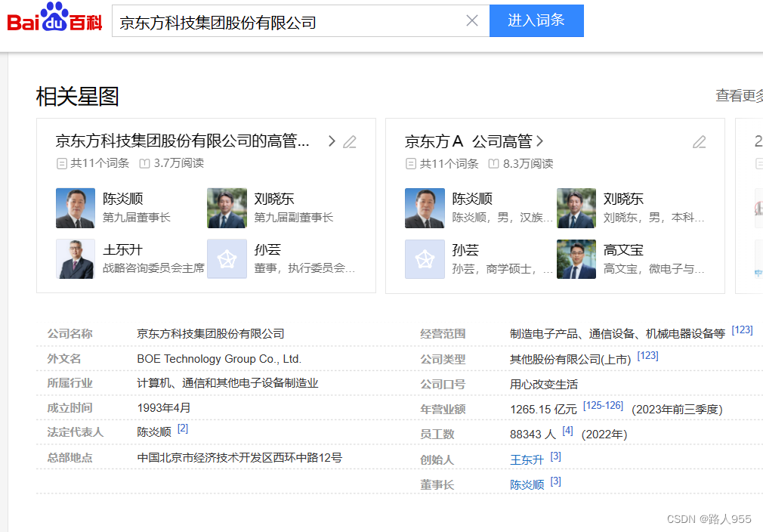Click the entry-count icon beside 共11个词条 in 京东方A card
Image resolution: width=763 pixels, height=532 pixels.
tap(411, 164)
